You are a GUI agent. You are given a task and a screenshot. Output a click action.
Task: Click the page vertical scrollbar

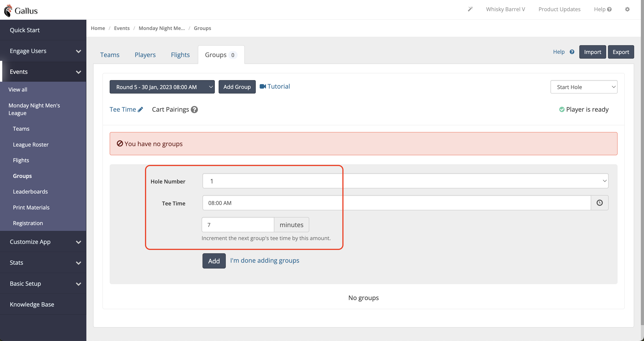(x=642, y=162)
